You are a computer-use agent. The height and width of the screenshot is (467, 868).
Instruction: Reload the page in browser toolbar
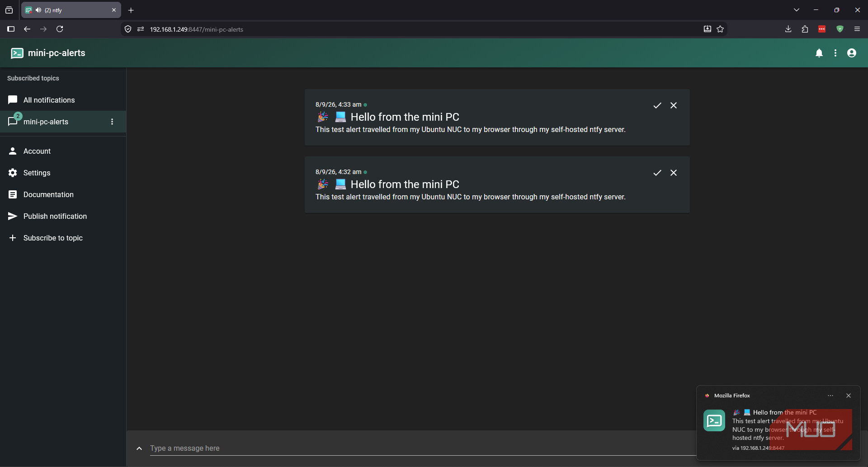click(60, 29)
